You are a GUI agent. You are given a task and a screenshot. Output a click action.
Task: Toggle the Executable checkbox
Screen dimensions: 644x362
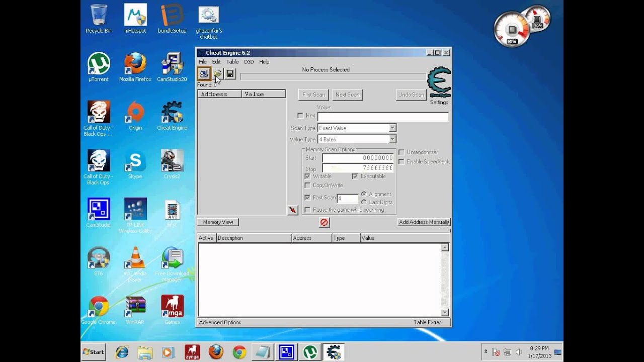tap(355, 176)
